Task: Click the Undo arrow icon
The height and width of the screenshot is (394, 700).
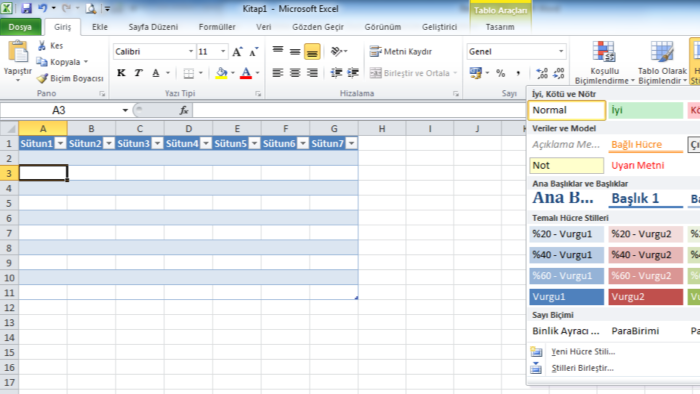Action: (43, 8)
